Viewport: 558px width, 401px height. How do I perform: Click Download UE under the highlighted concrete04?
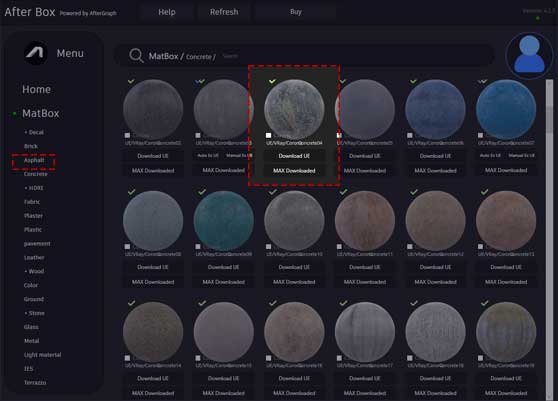(294, 156)
